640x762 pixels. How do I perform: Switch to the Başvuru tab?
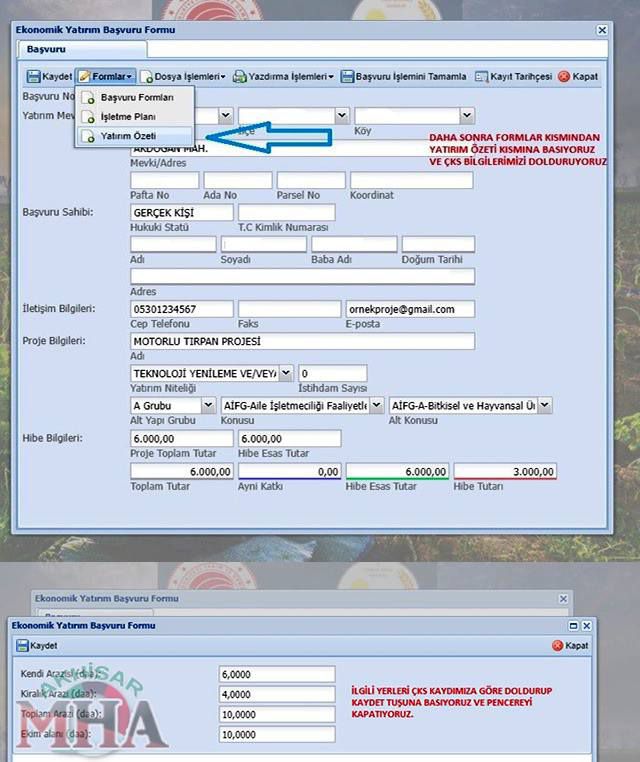(82, 49)
